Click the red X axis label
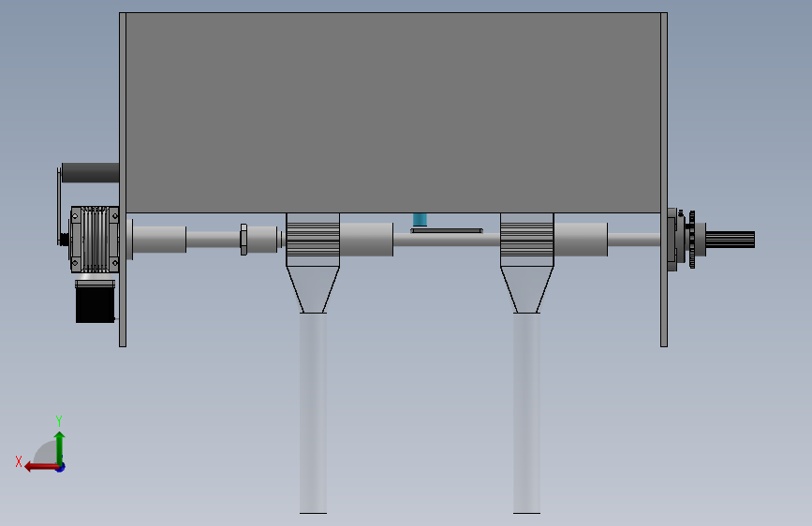The width and height of the screenshot is (812, 526). [19, 461]
